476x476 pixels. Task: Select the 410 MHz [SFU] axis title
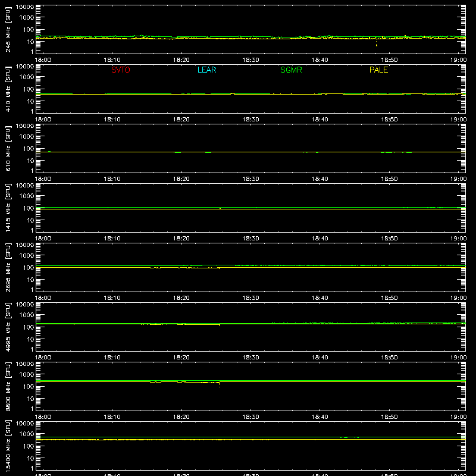tap(8, 89)
